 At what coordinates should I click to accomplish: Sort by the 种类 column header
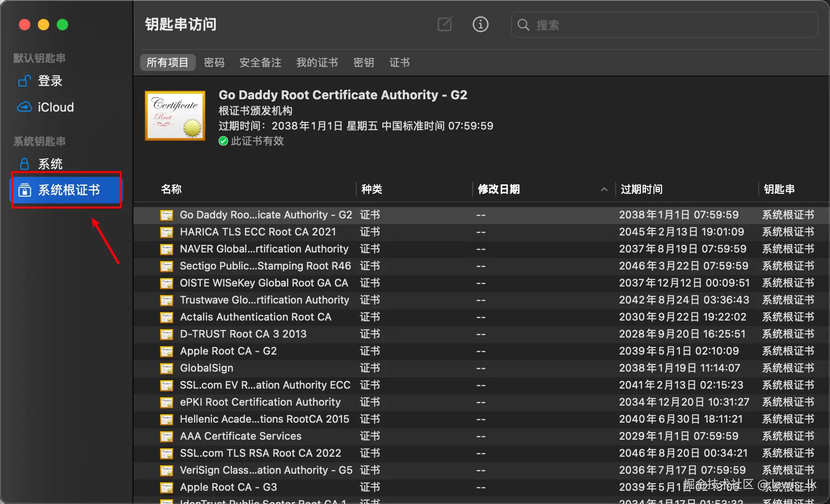coord(372,189)
